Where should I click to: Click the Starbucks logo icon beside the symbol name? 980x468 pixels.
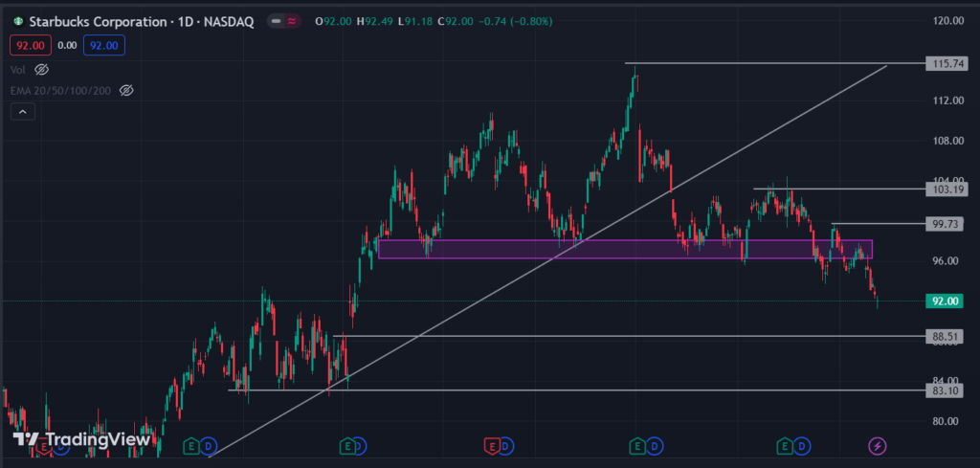pos(18,21)
